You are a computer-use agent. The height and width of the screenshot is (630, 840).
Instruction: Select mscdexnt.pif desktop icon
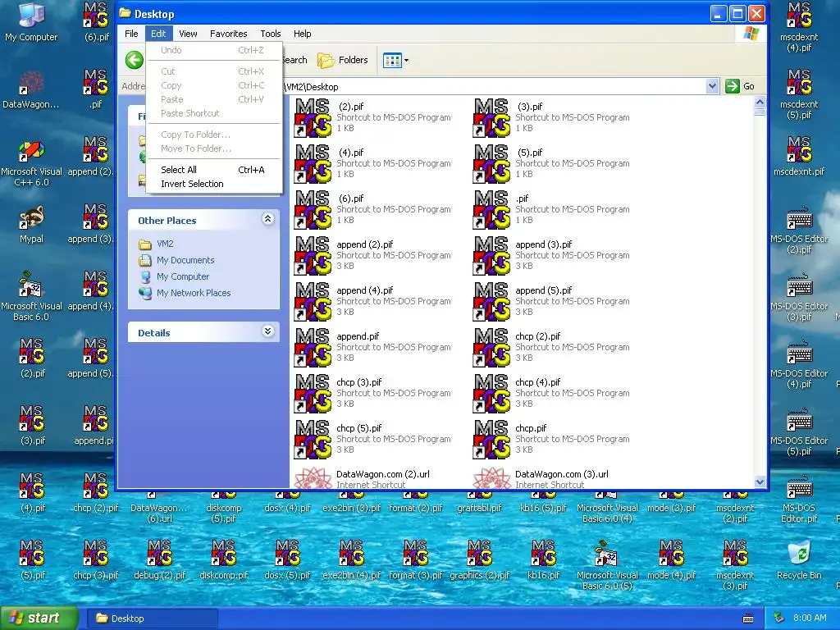[799, 155]
